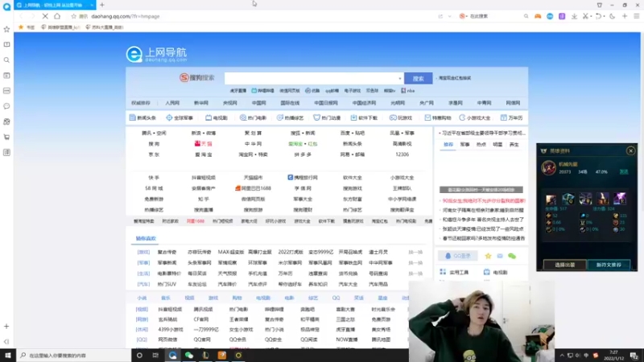The height and width of the screenshot is (362, 644).
Task: Switch to 热点 news tab
Action: [x=481, y=145]
